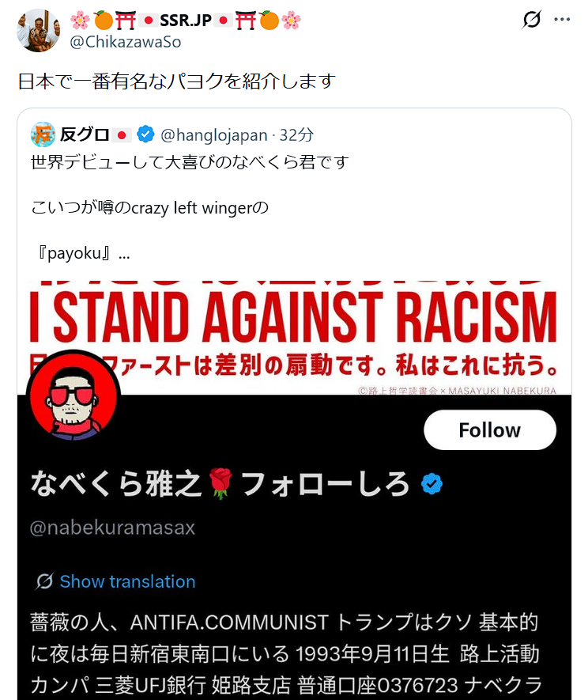Click the main tweet text 日本で一番有名なパヨクを紹介します
The width and height of the screenshot is (588, 700).
pos(177,81)
